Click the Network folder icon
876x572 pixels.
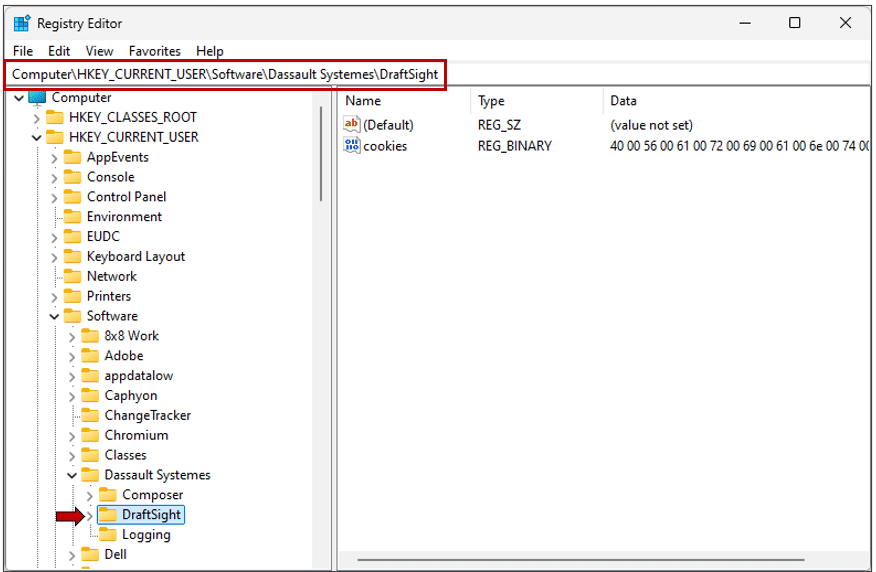tap(72, 276)
